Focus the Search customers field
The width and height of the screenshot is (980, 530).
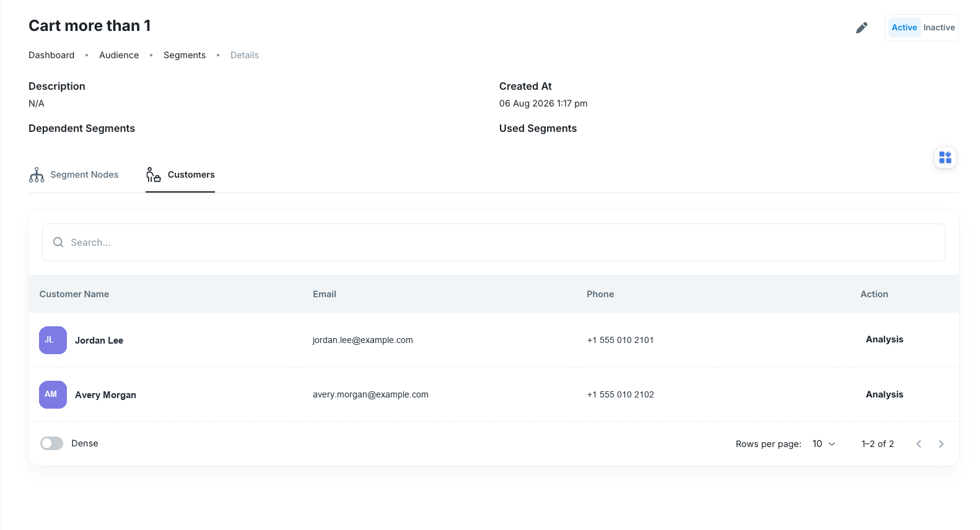(x=494, y=242)
